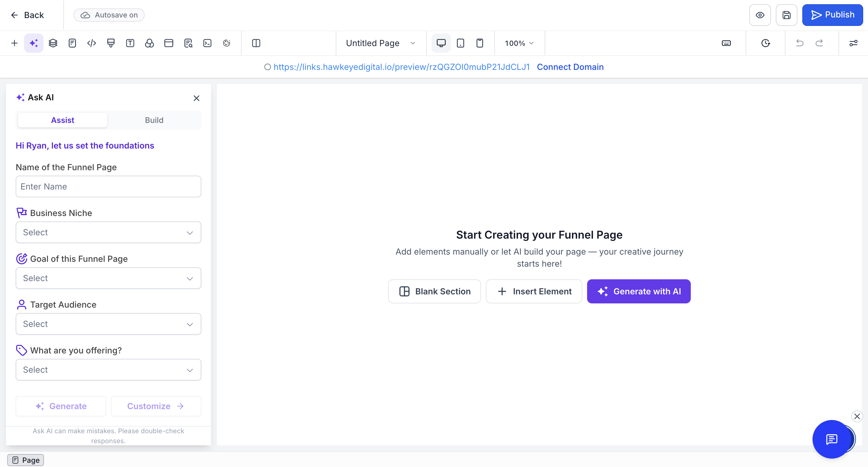Click the redo arrow
The image size is (868, 467).
(x=819, y=43)
